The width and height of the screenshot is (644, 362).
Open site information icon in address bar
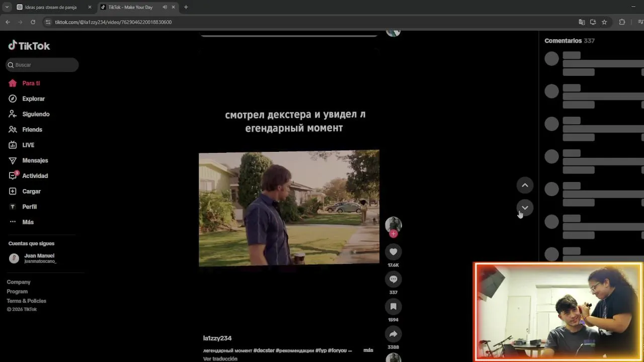click(48, 22)
